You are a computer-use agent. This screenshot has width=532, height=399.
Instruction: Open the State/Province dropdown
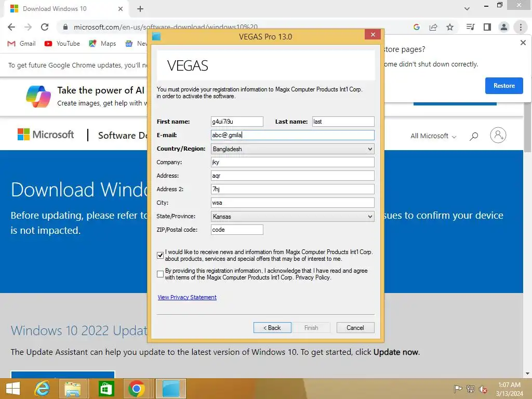(292, 217)
